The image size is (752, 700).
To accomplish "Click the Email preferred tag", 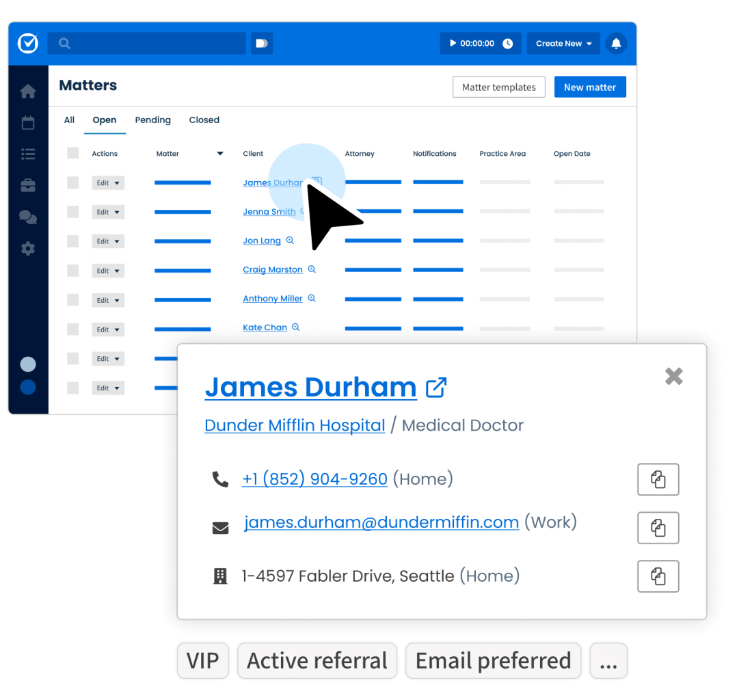I will coord(493,660).
